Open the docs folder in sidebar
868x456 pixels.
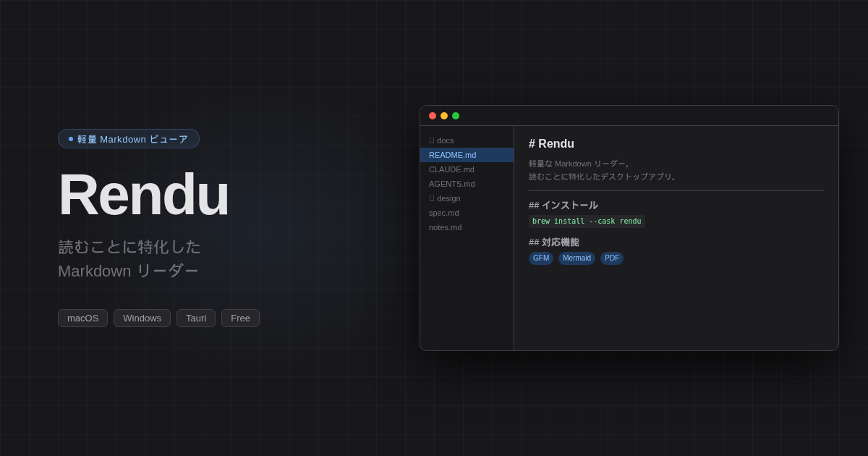pos(467,140)
